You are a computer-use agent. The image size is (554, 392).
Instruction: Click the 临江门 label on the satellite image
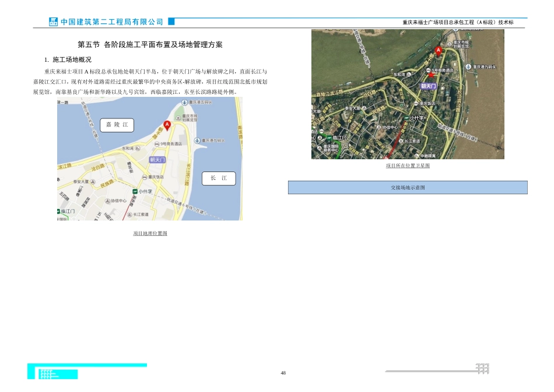tap(339, 138)
